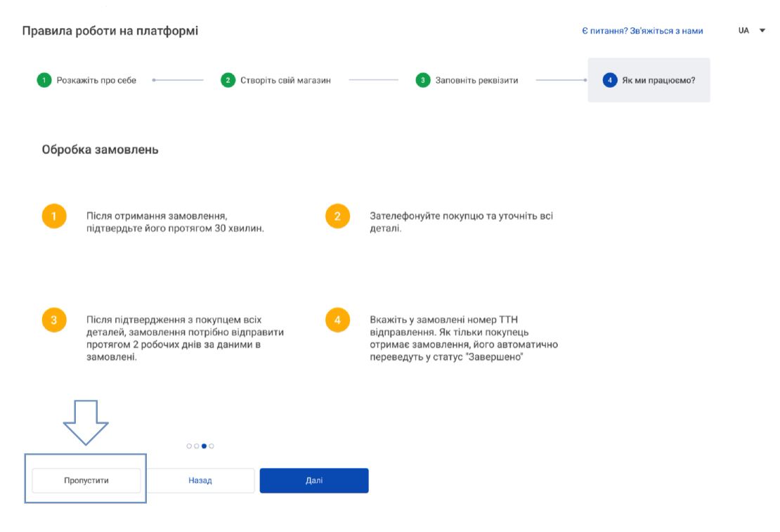Click the Пропустити button
The image size is (780, 532).
86,480
